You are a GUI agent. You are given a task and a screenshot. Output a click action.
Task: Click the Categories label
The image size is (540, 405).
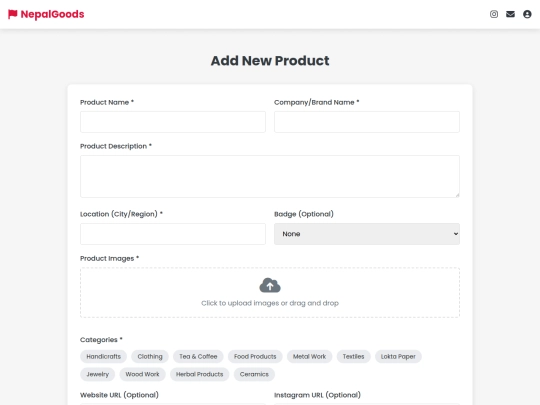(101, 340)
